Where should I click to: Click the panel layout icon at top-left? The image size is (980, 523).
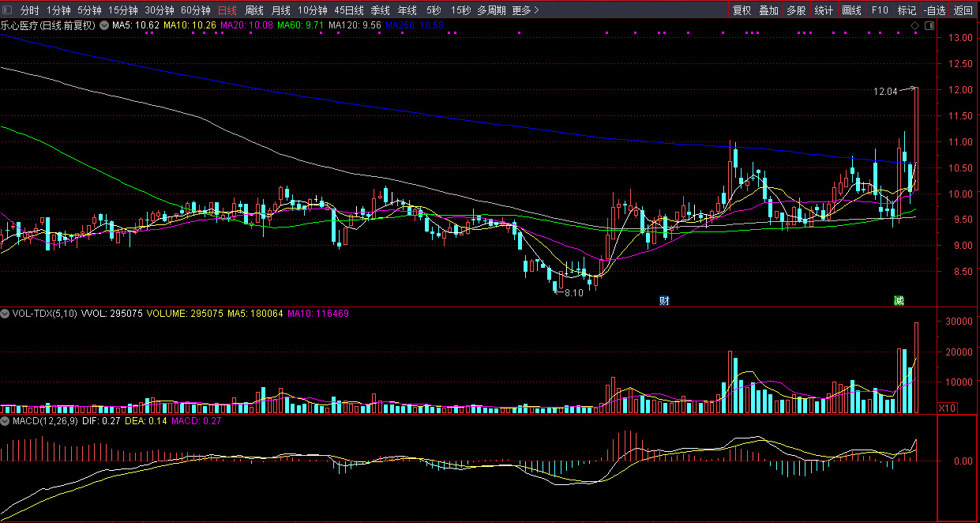[8, 10]
